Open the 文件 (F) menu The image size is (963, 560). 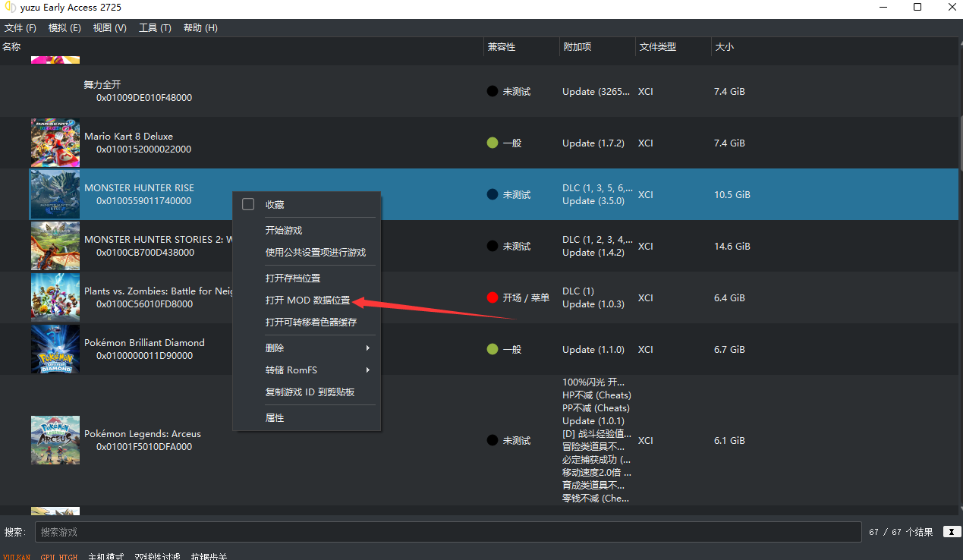pyautogui.click(x=20, y=27)
